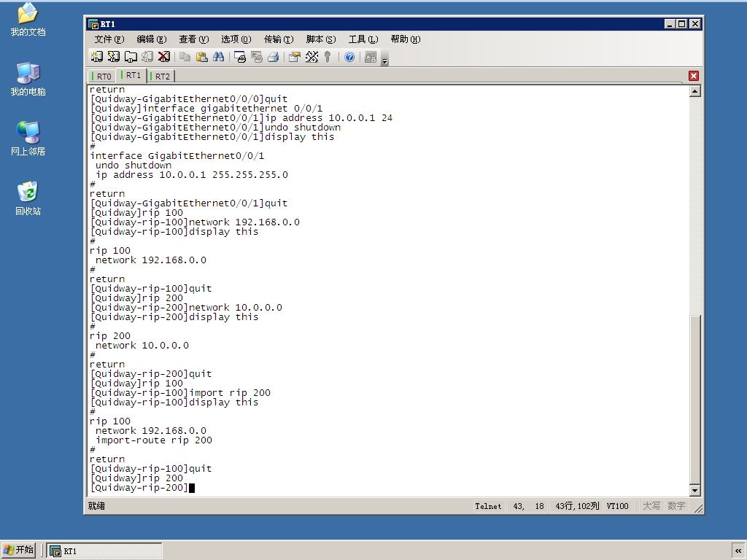Open the 工具(L) menu
This screenshot has height=560, width=747.
[363, 39]
